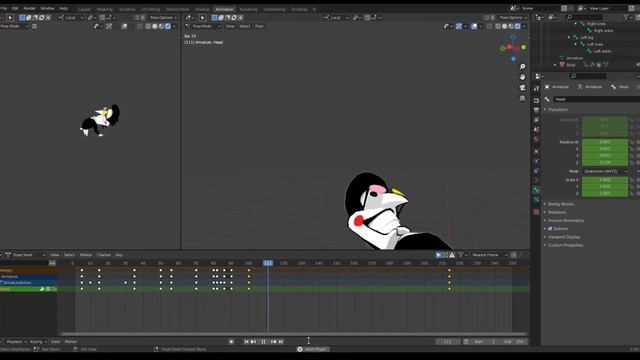Toggle camera view gizmo icon
The image size is (640, 360).
522,88
